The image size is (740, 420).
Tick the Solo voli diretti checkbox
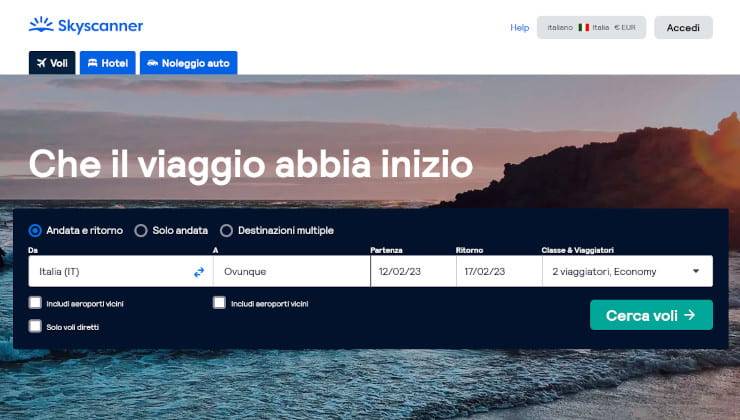pyautogui.click(x=35, y=326)
